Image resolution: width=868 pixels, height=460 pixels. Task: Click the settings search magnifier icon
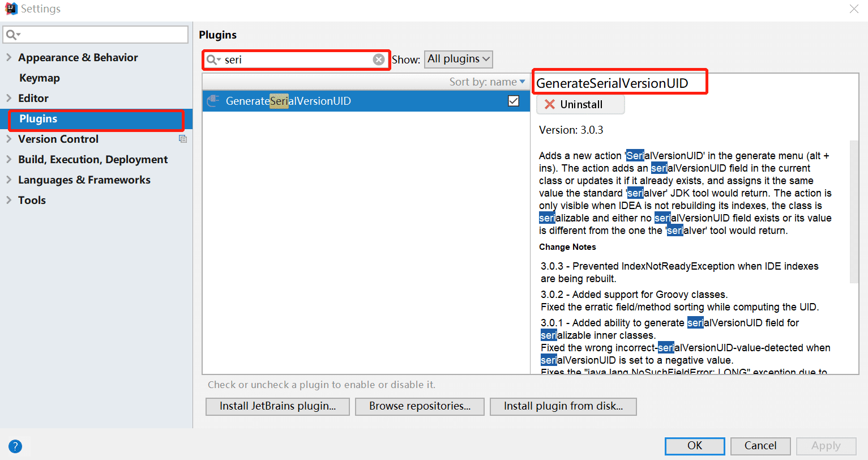(11, 35)
